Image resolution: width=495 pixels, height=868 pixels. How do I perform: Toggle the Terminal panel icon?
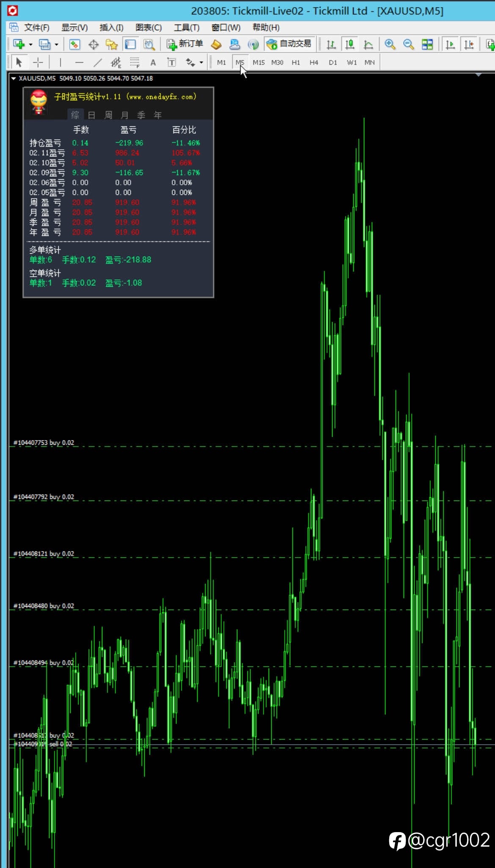coord(130,44)
